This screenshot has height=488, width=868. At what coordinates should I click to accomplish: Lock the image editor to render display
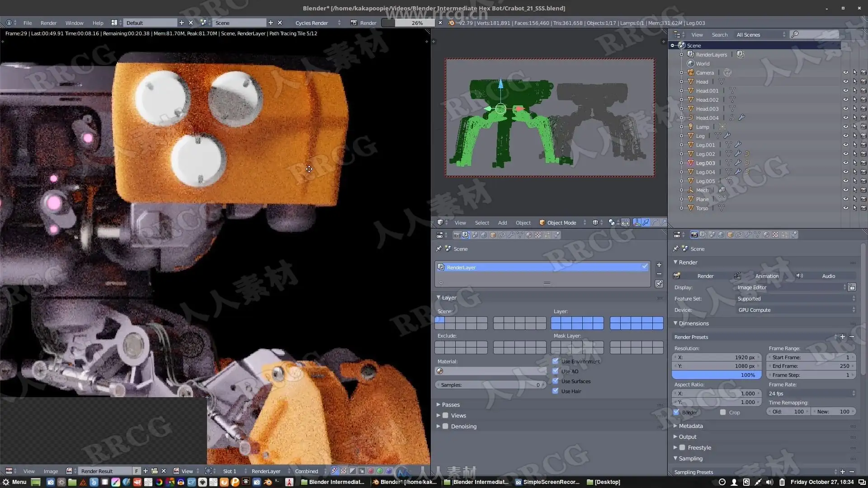[852, 287]
